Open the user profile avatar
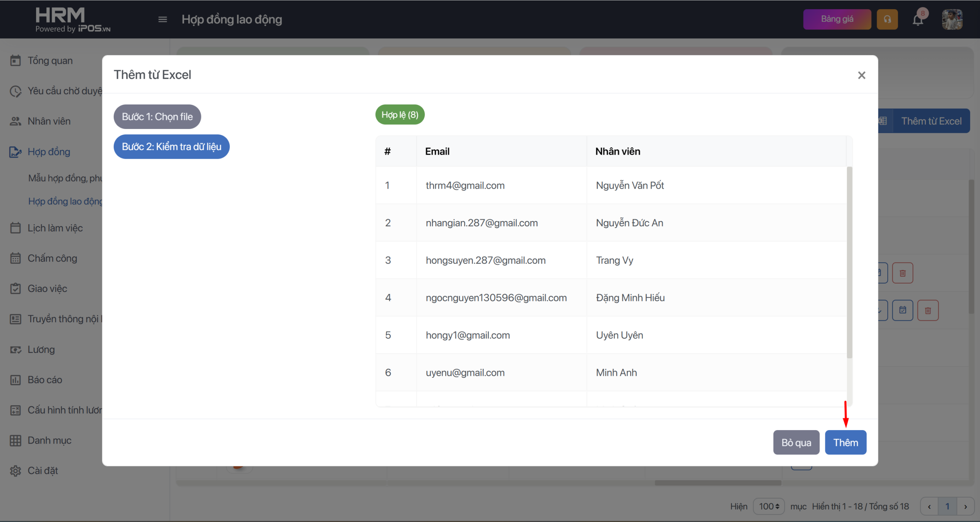The width and height of the screenshot is (980, 522). point(952,20)
